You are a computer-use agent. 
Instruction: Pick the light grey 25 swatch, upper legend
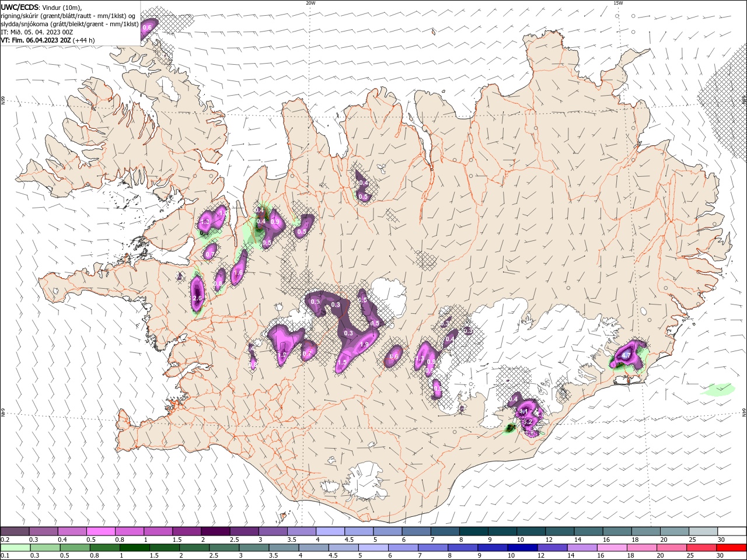[703, 531]
